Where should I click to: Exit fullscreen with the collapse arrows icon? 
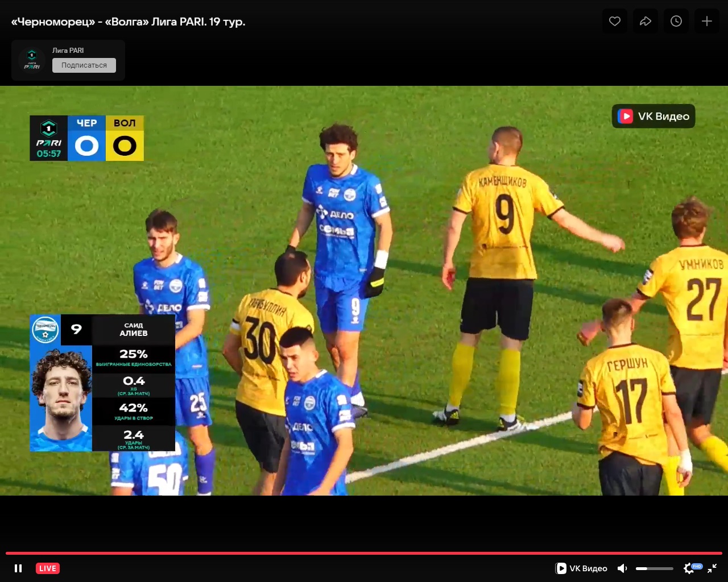tap(712, 568)
